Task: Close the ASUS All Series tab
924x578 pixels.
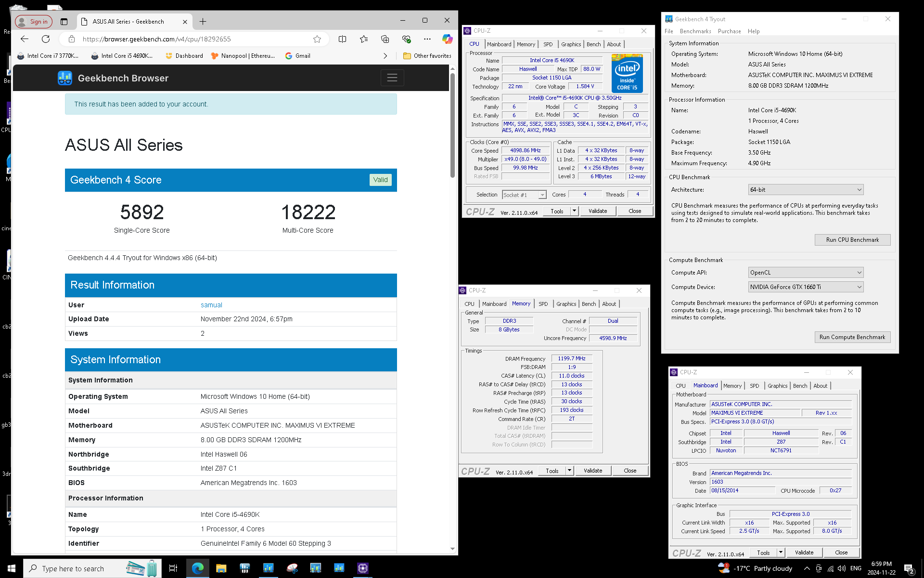Action: pos(185,22)
